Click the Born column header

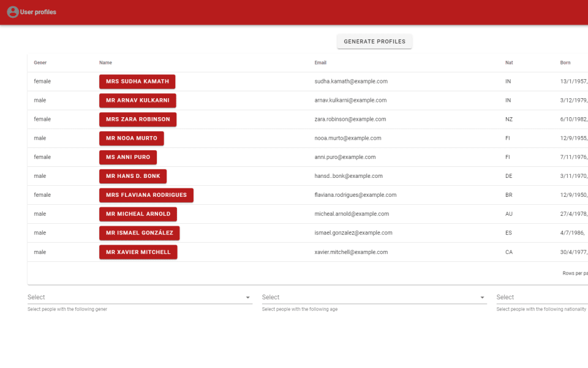[x=565, y=63]
